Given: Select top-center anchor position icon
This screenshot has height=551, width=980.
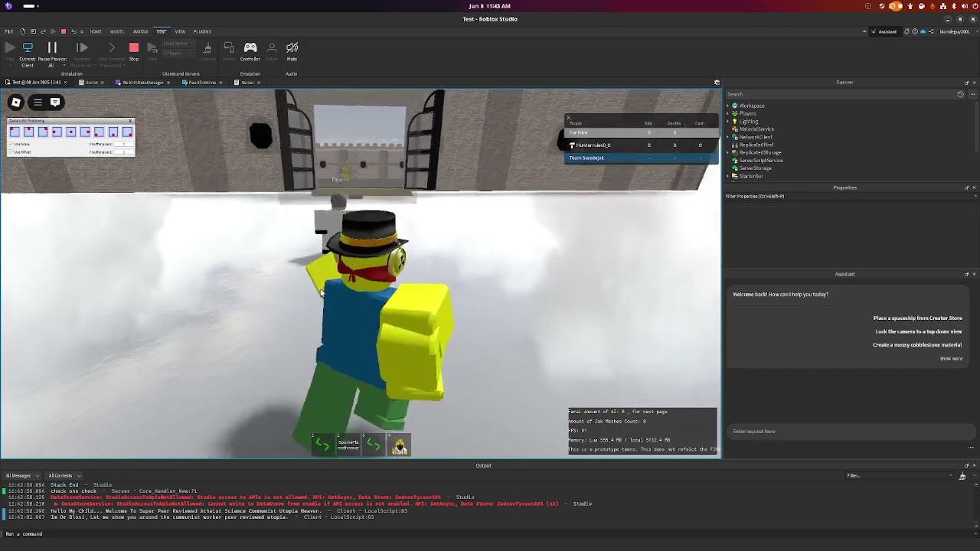Looking at the screenshot, I should (28, 132).
